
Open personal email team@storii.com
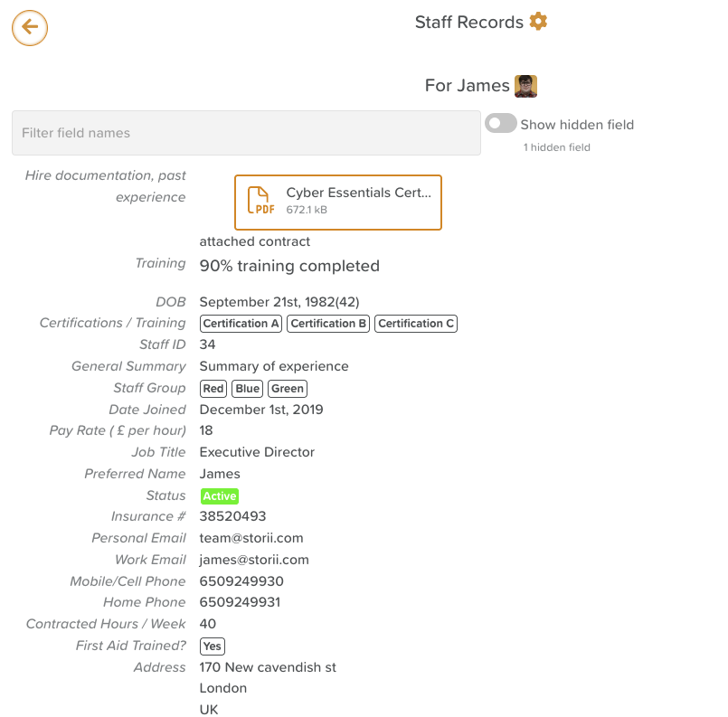tap(251, 538)
